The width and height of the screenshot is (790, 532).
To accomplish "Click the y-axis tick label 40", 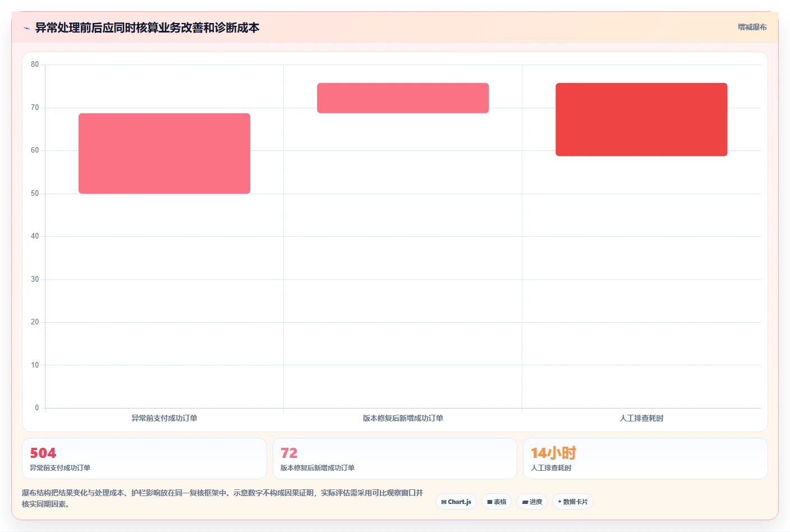I will click(x=35, y=236).
